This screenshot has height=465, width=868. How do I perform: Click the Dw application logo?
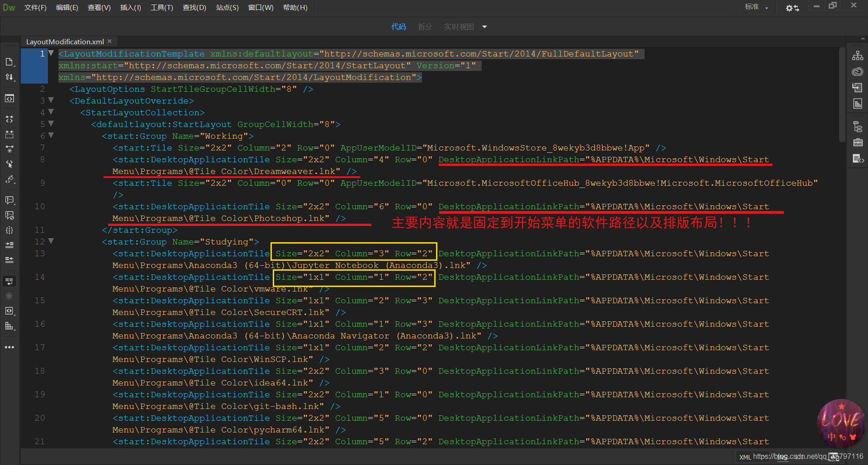pyautogui.click(x=9, y=8)
